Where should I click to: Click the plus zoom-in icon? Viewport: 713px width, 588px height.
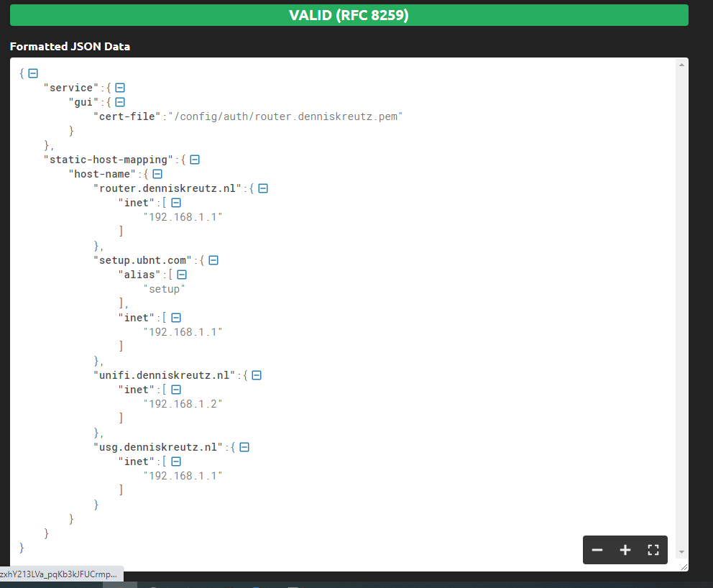coord(625,550)
